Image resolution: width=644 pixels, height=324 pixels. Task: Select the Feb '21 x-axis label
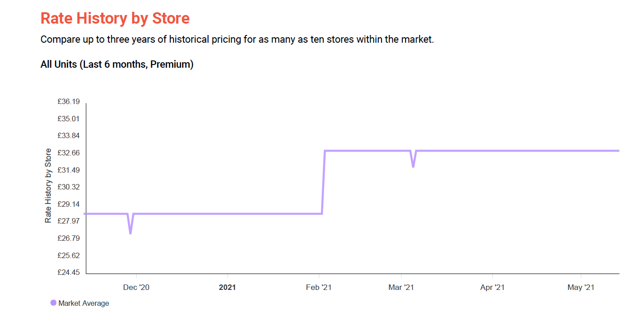tap(319, 288)
